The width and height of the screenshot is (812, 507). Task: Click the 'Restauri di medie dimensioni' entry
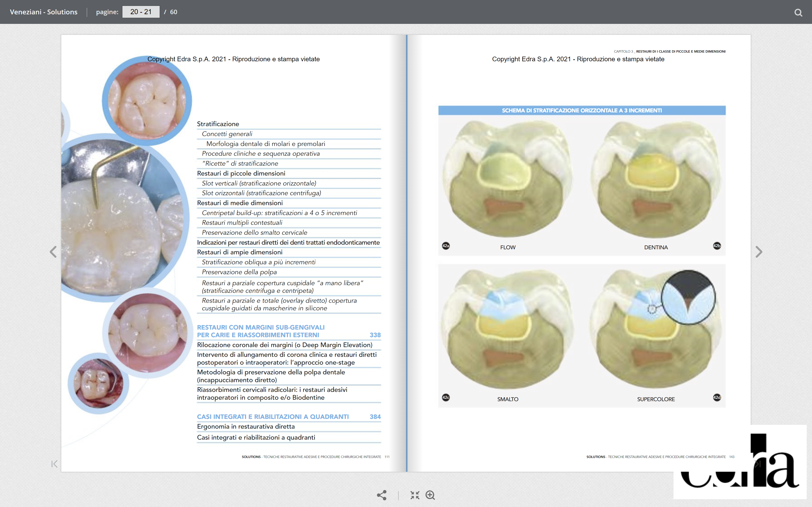point(240,203)
